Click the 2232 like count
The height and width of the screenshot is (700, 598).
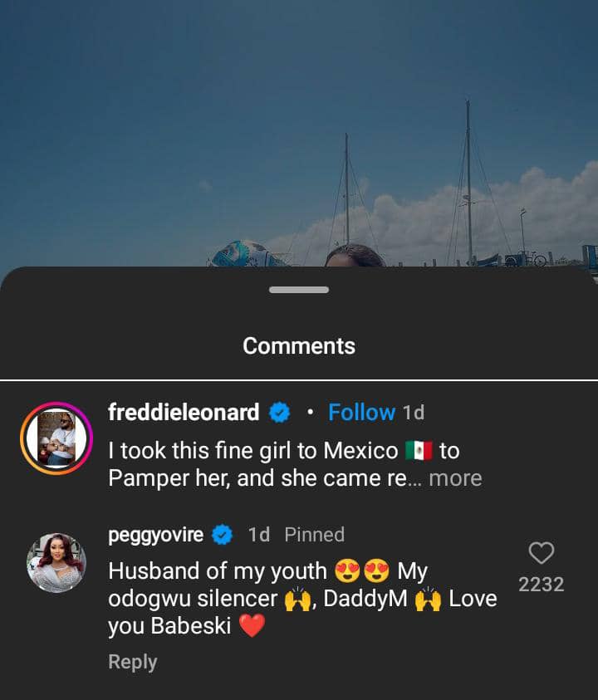click(x=542, y=585)
